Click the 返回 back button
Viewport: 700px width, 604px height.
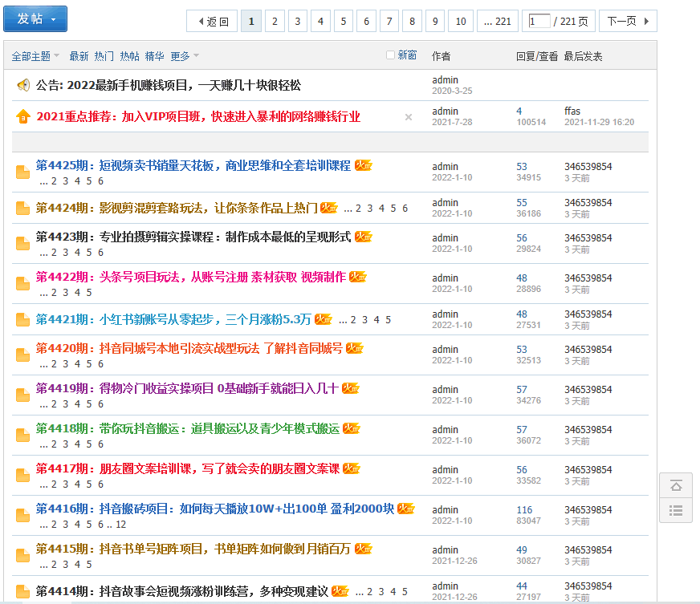pyautogui.click(x=212, y=21)
